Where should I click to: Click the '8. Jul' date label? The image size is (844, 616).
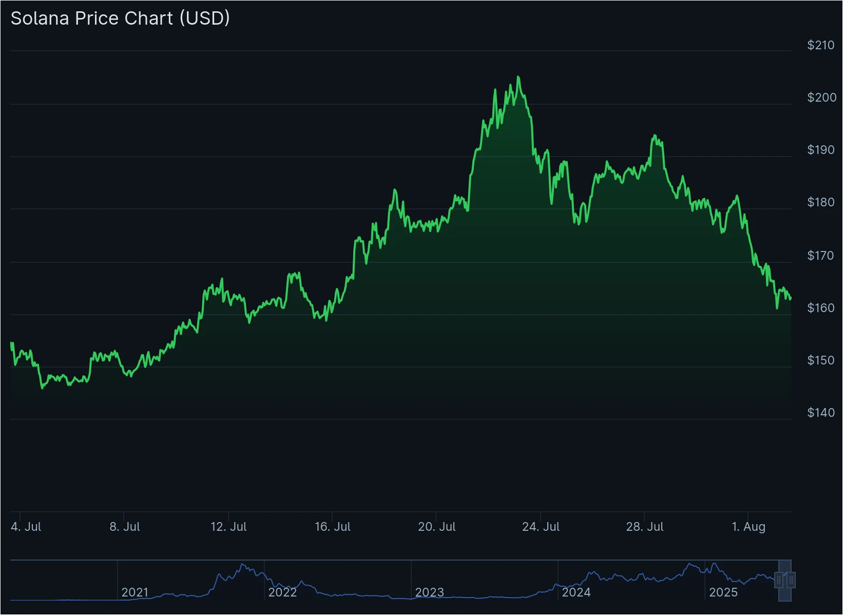click(125, 527)
